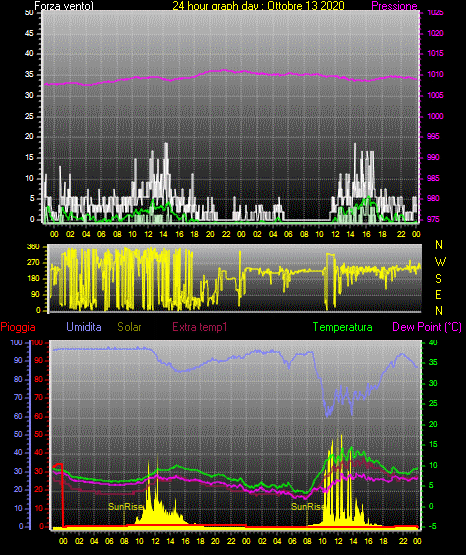
Task: Click the Solar legend label
Action: coord(129,326)
